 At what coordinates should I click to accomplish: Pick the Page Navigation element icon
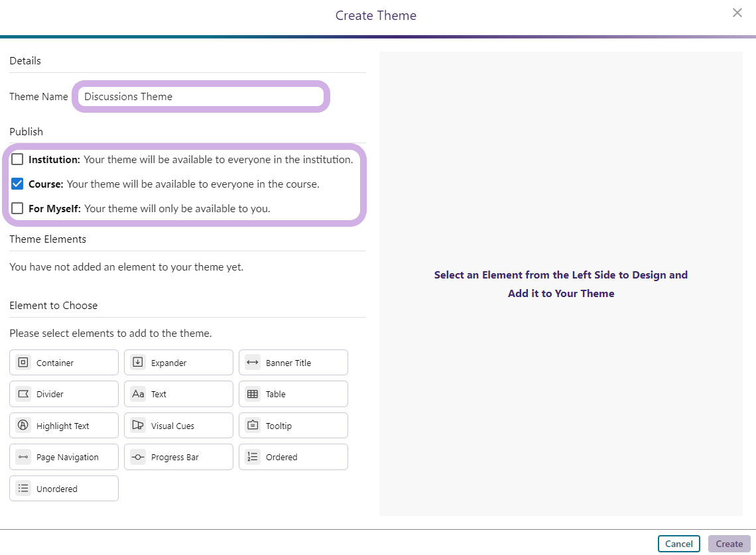[x=23, y=457]
